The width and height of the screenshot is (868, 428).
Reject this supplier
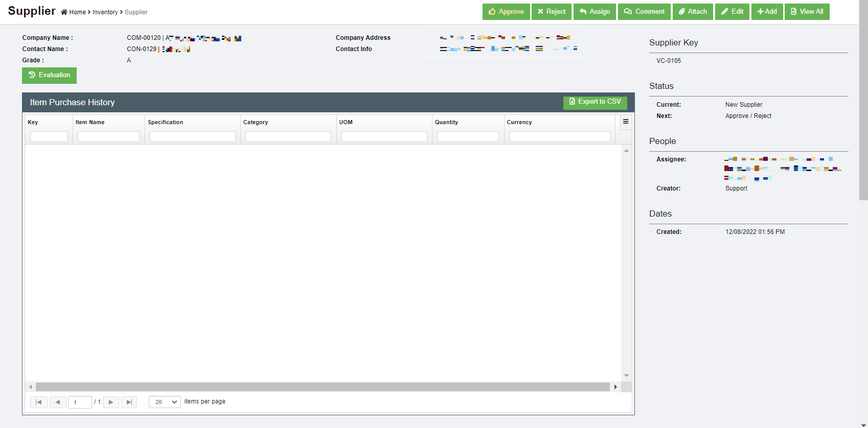click(x=551, y=12)
